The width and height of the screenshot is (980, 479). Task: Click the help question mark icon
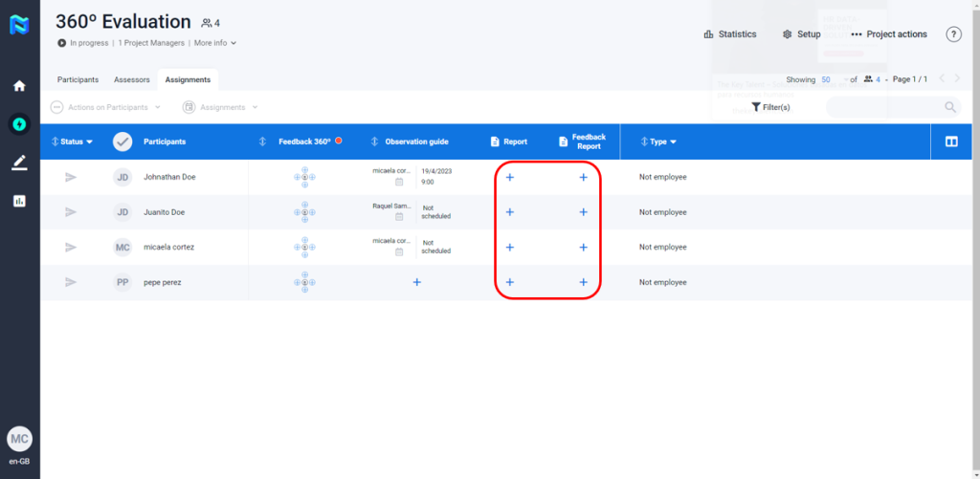coord(953,34)
